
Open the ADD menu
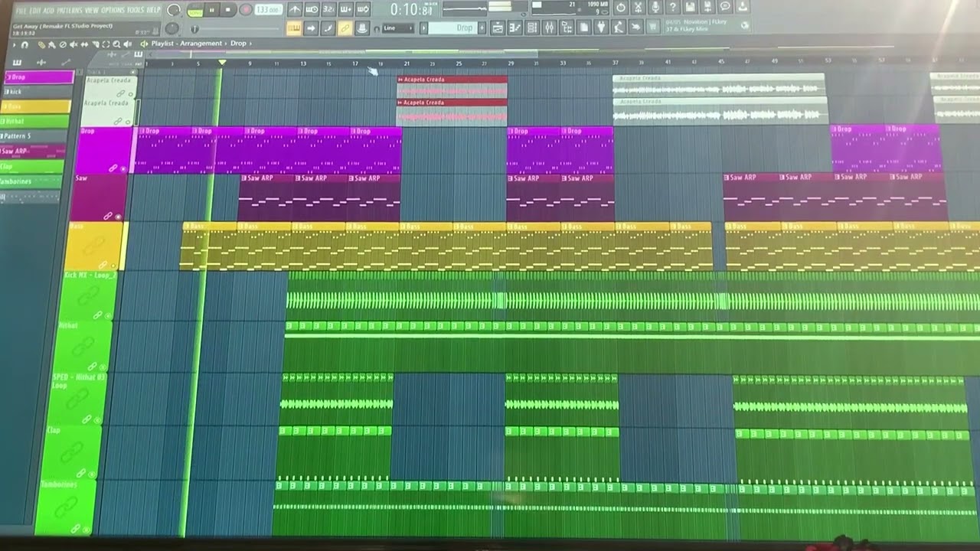[x=49, y=10]
